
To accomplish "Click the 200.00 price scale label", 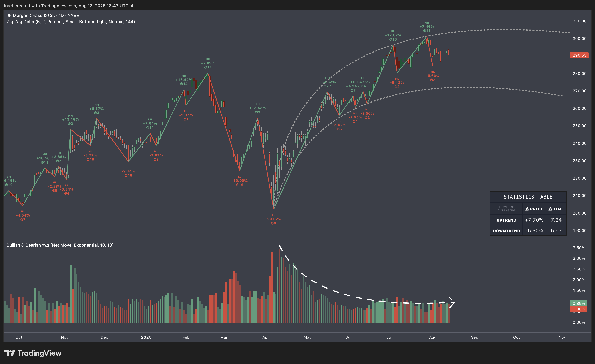I will click(580, 213).
